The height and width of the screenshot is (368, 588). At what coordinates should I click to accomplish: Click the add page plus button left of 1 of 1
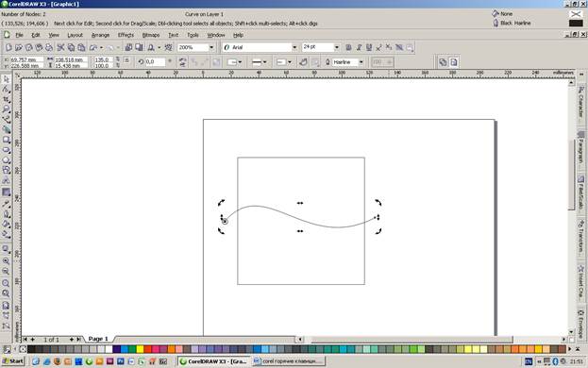(x=33, y=339)
